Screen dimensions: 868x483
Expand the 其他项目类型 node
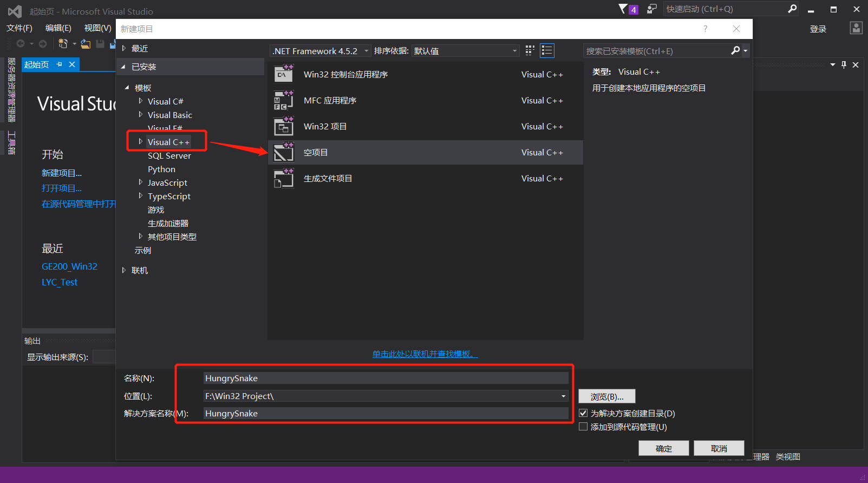[141, 237]
